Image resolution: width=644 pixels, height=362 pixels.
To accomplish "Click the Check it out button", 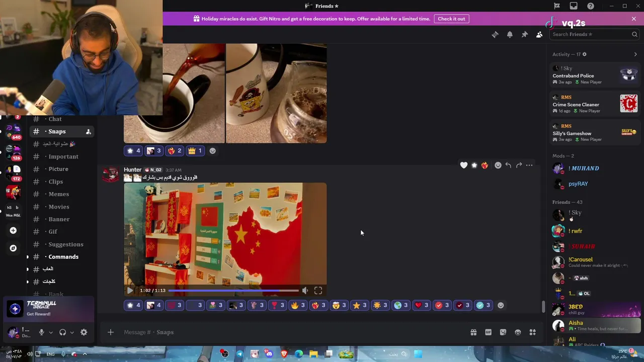I will coord(451,19).
